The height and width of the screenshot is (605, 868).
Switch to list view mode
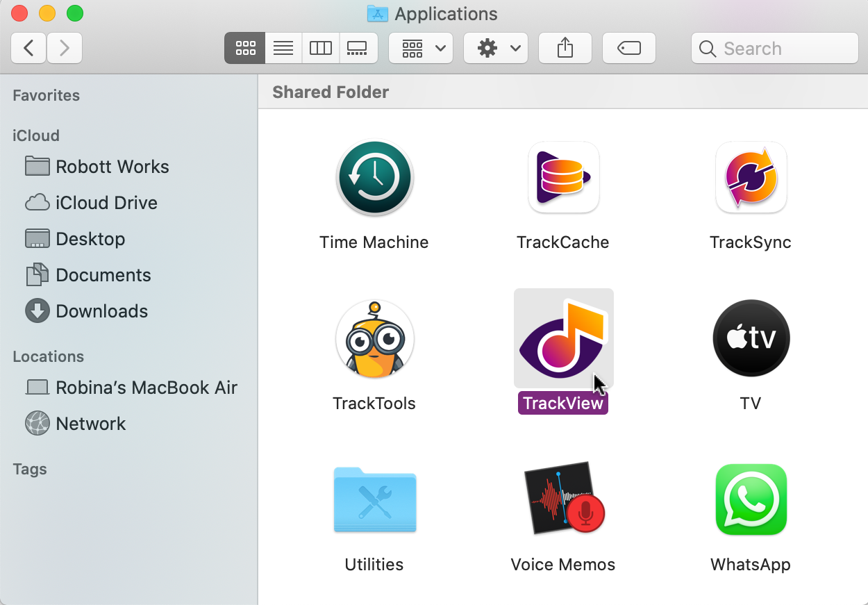coord(283,49)
